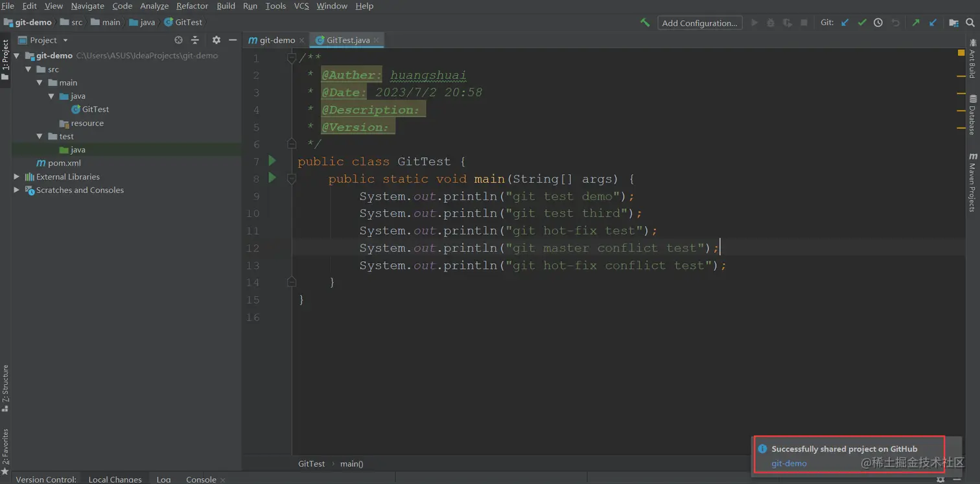Close the GitTest.java editor tab
This screenshot has height=484, width=980.
[x=376, y=40]
